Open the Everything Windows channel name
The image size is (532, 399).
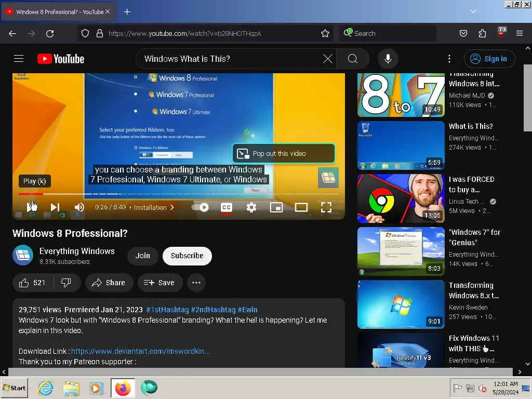click(77, 251)
